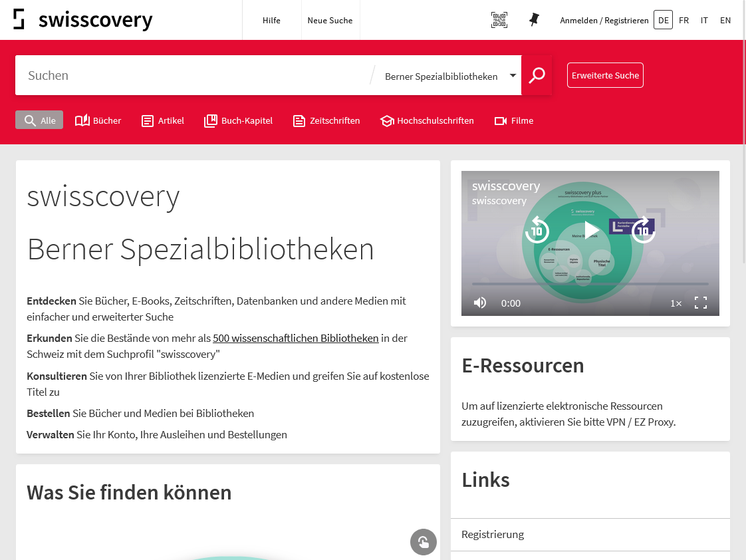Open the accessibility widget button

424,542
